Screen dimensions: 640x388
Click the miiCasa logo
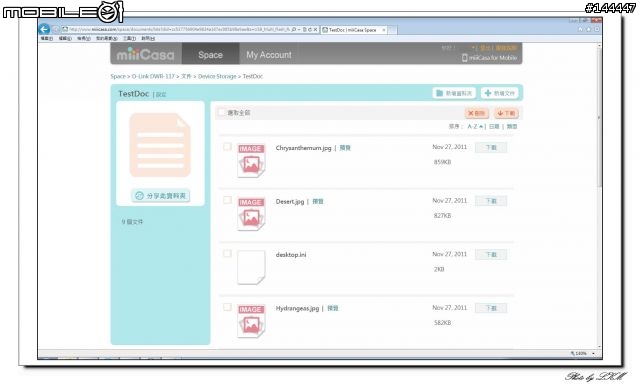[145, 54]
